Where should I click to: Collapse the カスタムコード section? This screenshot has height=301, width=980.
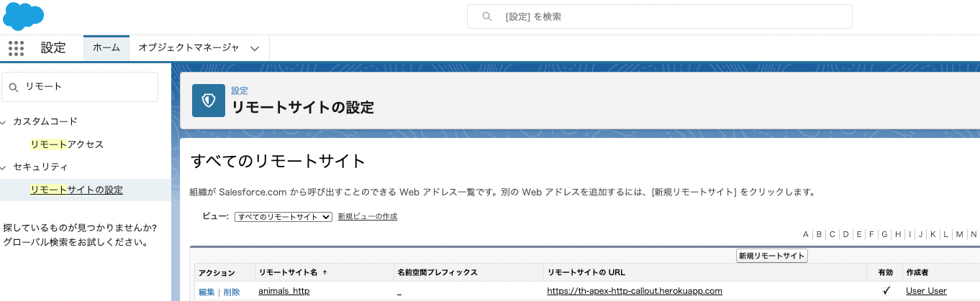click(4, 122)
